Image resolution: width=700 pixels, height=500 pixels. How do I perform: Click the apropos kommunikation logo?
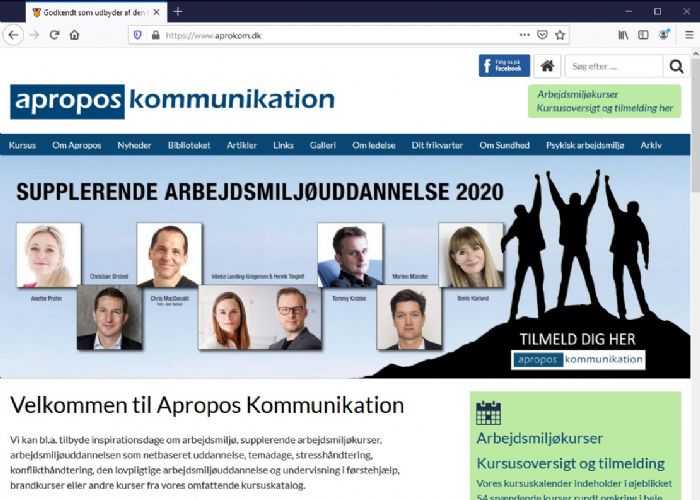coord(172,100)
